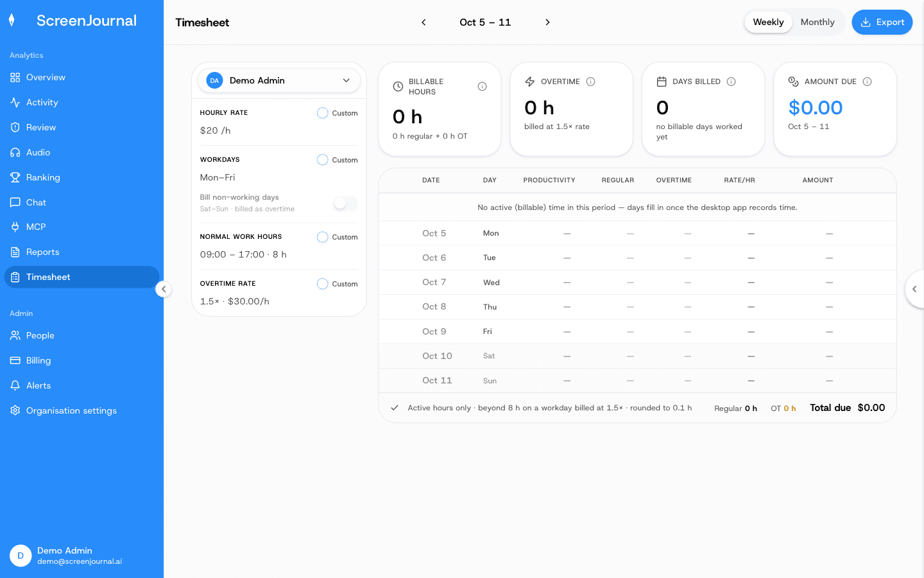The image size is (924, 578).
Task: Click the People icon in Admin
Action: [x=15, y=335]
